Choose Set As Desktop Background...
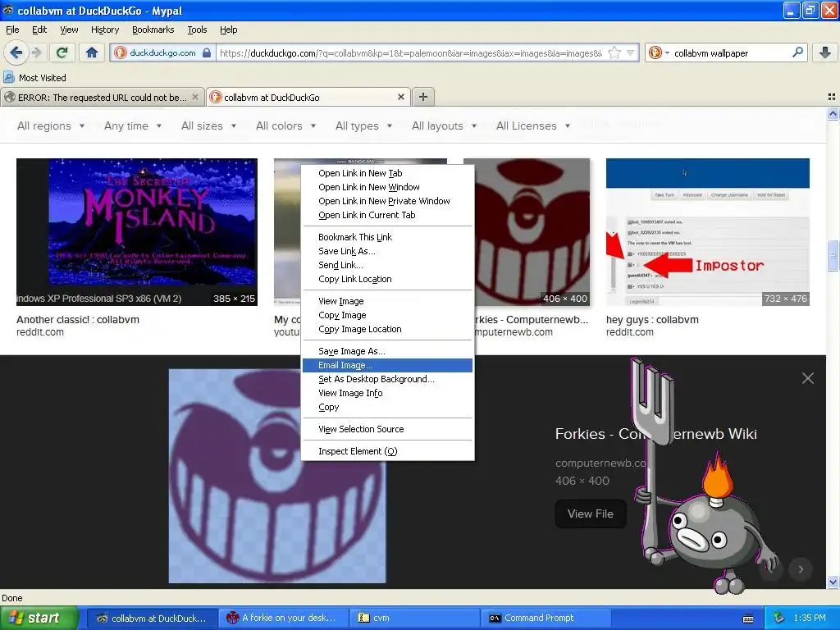Viewport: 840px width, 630px height. (387, 379)
